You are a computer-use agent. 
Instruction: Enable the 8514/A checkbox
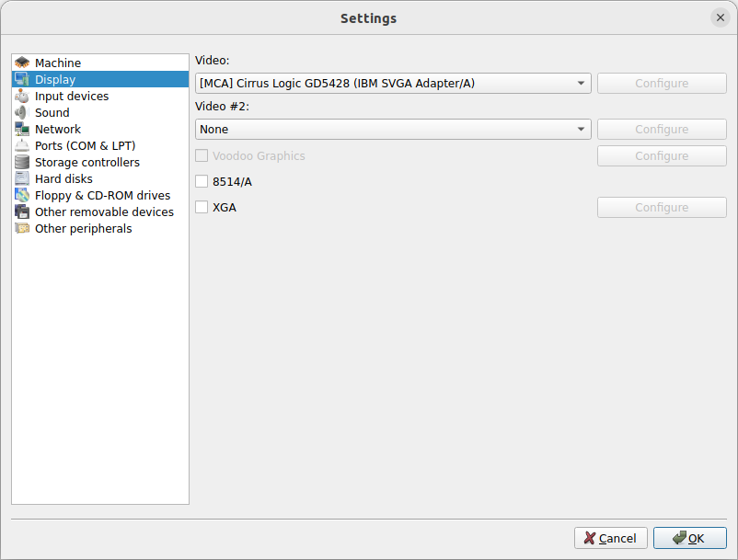pos(201,181)
